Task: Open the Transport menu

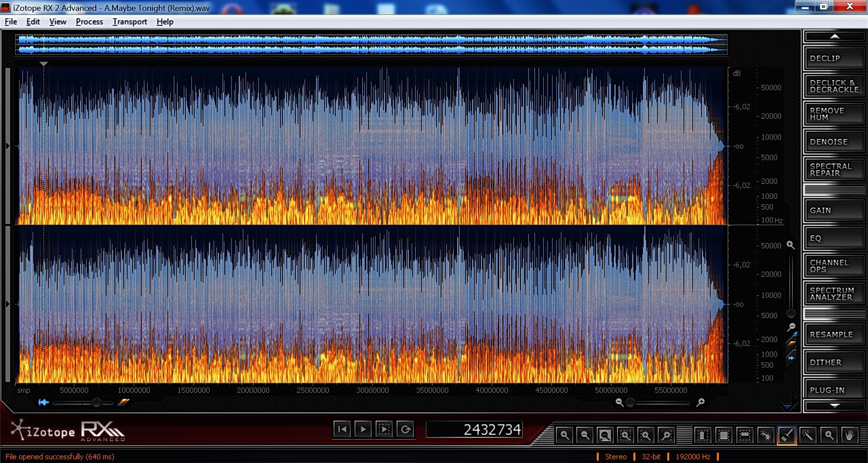Action: tap(130, 22)
